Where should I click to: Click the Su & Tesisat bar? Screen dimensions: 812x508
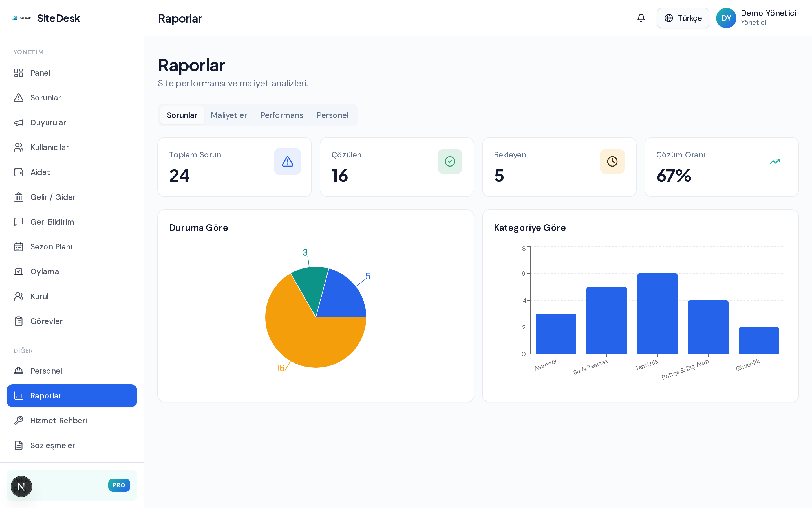click(x=607, y=321)
